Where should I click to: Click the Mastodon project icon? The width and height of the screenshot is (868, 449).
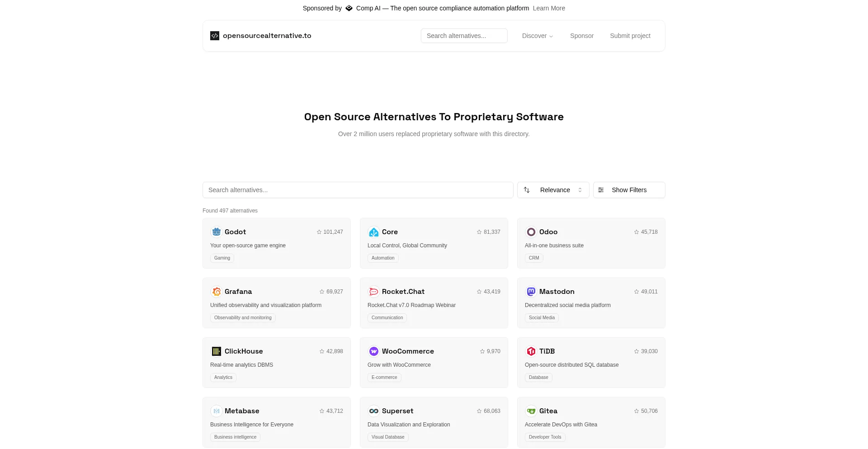(531, 292)
